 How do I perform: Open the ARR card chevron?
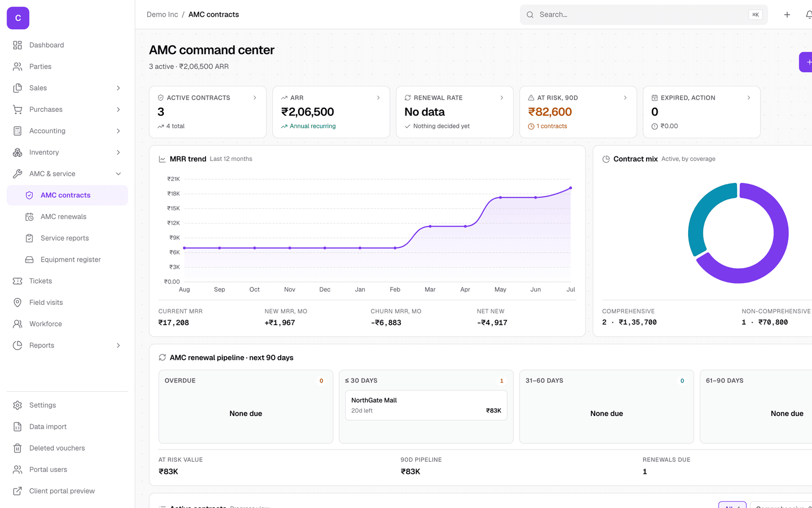(x=378, y=98)
